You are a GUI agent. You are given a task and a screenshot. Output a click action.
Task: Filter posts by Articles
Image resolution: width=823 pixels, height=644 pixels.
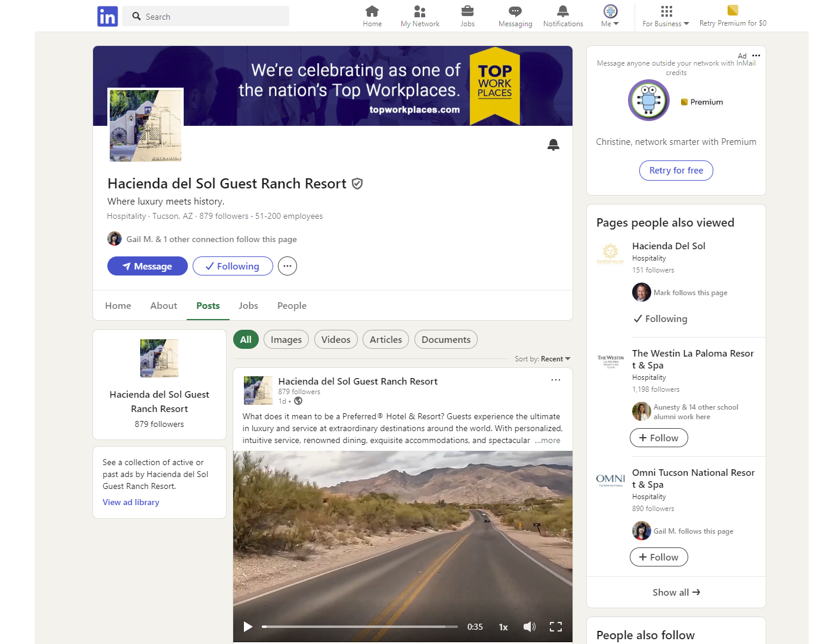point(386,339)
